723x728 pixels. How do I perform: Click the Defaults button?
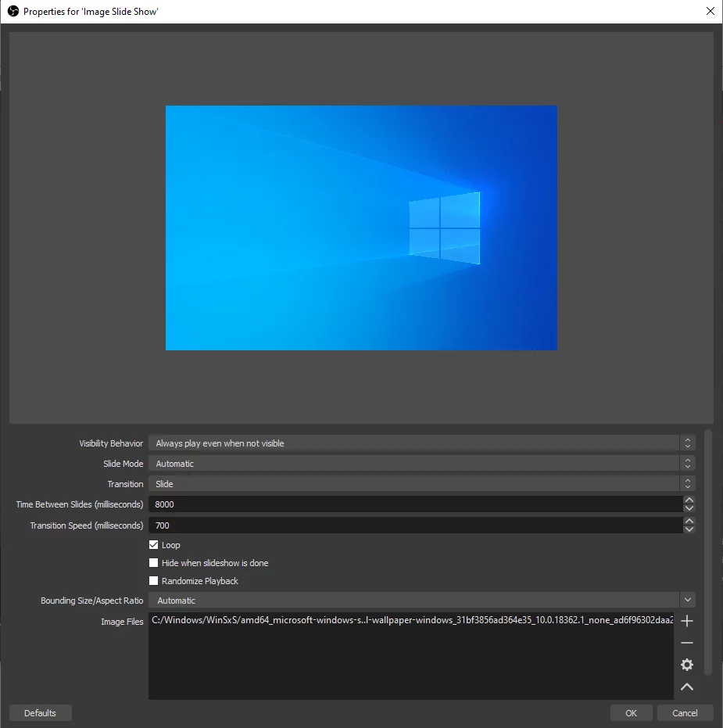coord(41,713)
